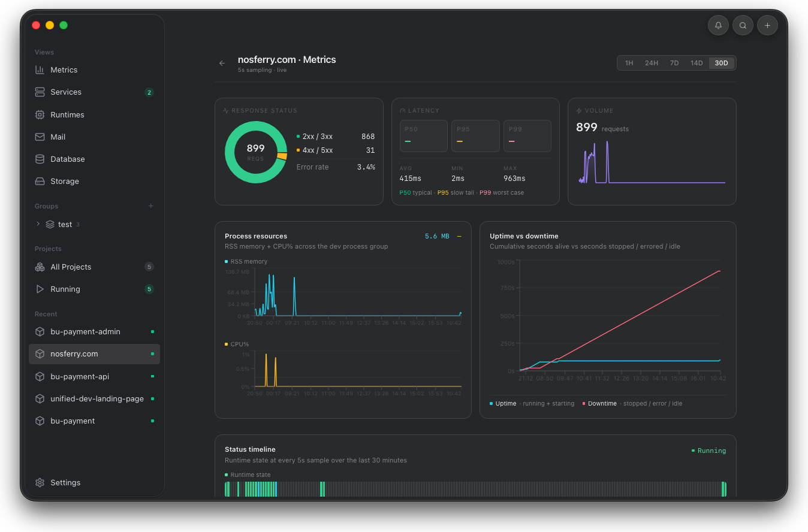Screen dimensions: 808x532
Task: Click the Latency gauge icon
Action: (x=403, y=111)
